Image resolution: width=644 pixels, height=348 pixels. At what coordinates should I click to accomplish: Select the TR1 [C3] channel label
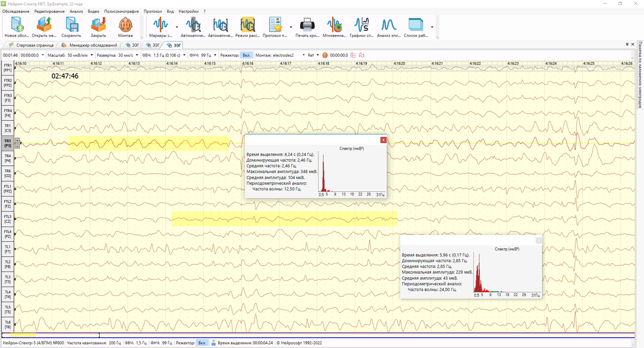tap(8, 128)
